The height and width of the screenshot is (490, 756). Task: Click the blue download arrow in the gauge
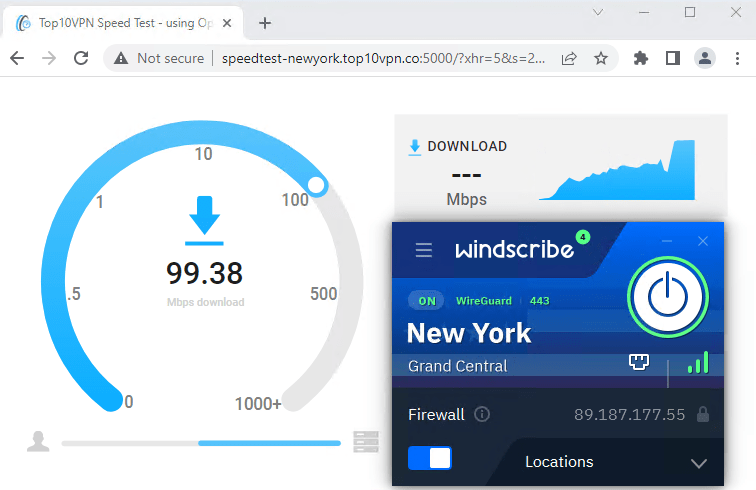204,220
